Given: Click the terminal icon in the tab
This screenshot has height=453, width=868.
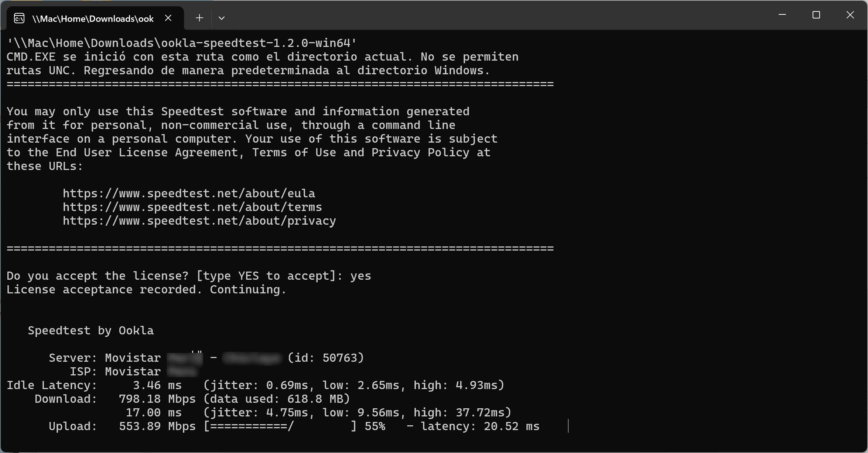Looking at the screenshot, I should [x=19, y=18].
